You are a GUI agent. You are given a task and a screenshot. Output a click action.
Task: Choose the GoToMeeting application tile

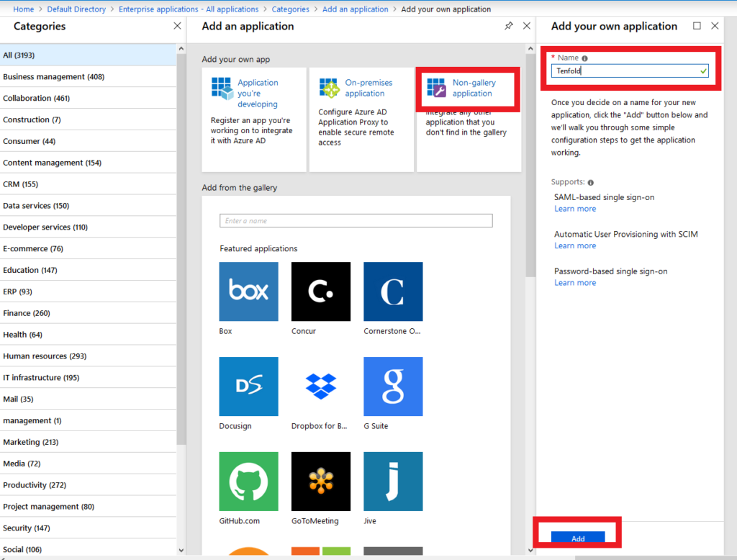tap(320, 482)
